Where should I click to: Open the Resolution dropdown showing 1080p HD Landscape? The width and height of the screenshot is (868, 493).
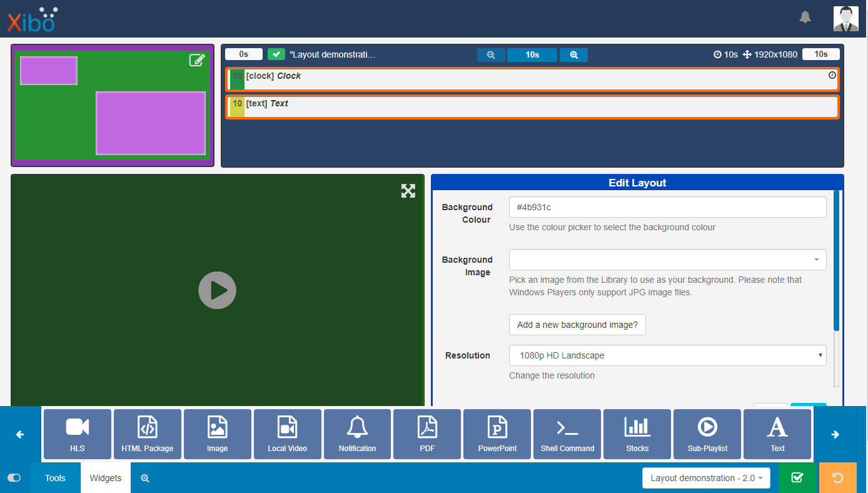[x=667, y=355]
